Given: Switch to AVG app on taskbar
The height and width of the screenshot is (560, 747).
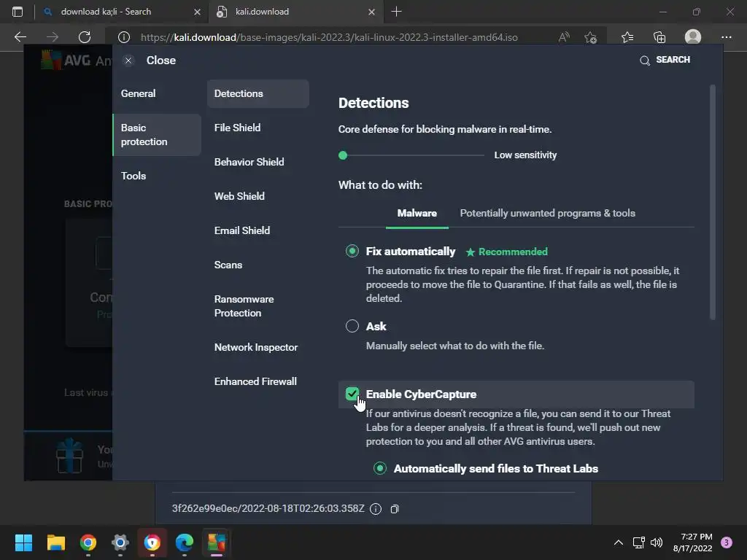Looking at the screenshot, I should [216, 542].
